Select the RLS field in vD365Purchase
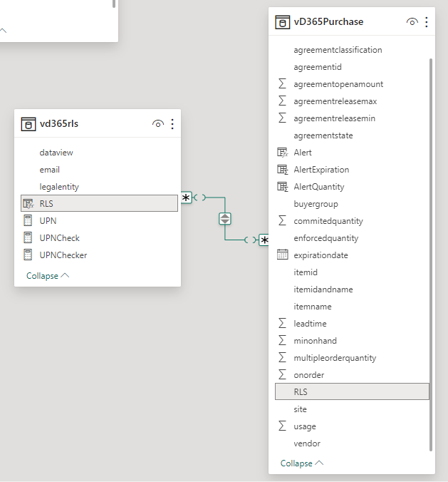This screenshot has width=448, height=482. coord(352,391)
